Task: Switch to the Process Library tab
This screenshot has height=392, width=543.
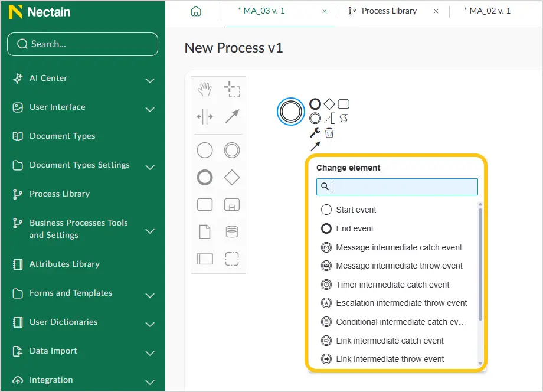Action: click(382, 11)
